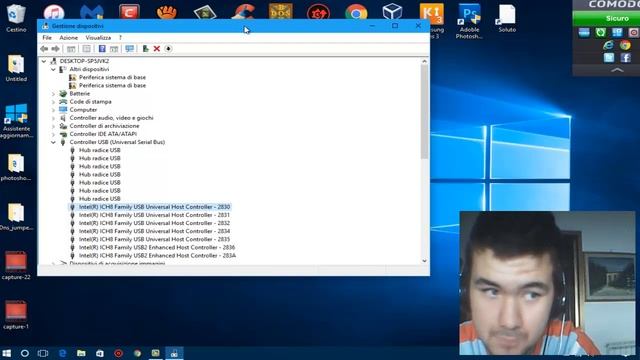Collapse the DESKTOP-SP5JVK2 root node
Image resolution: width=640 pixels, height=360 pixels.
point(44,61)
